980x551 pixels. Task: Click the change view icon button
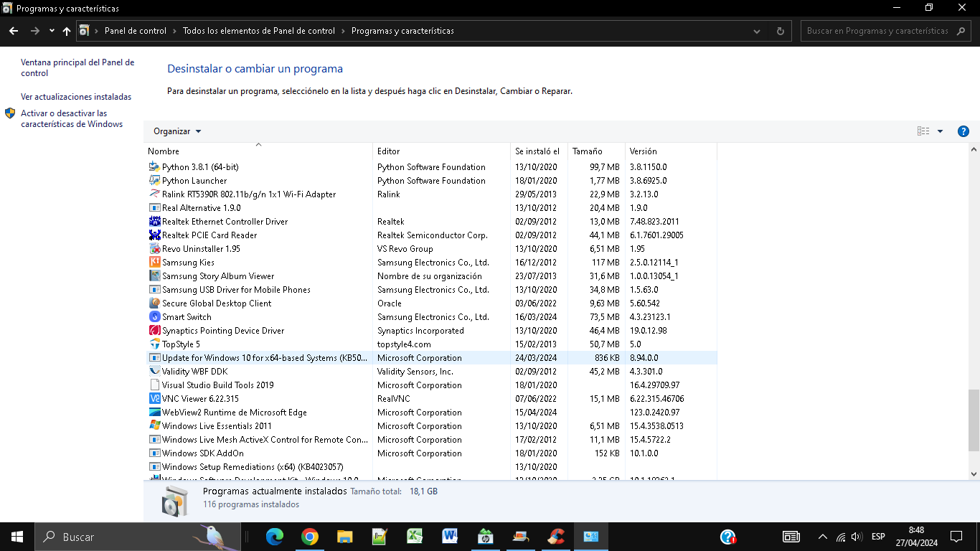[923, 131]
